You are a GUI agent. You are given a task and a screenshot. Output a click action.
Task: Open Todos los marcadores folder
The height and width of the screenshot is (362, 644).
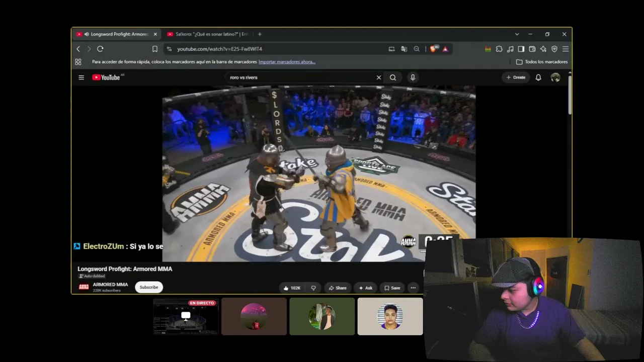(x=542, y=62)
